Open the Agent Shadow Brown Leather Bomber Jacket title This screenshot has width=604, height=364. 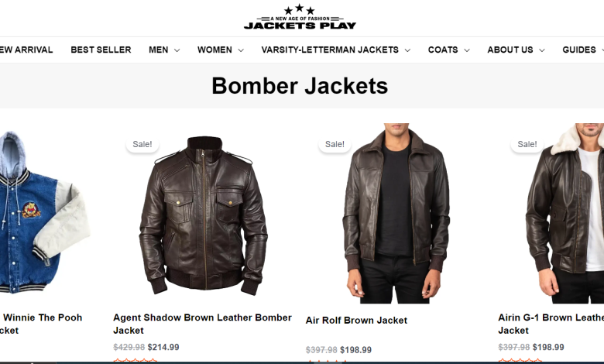coord(202,324)
